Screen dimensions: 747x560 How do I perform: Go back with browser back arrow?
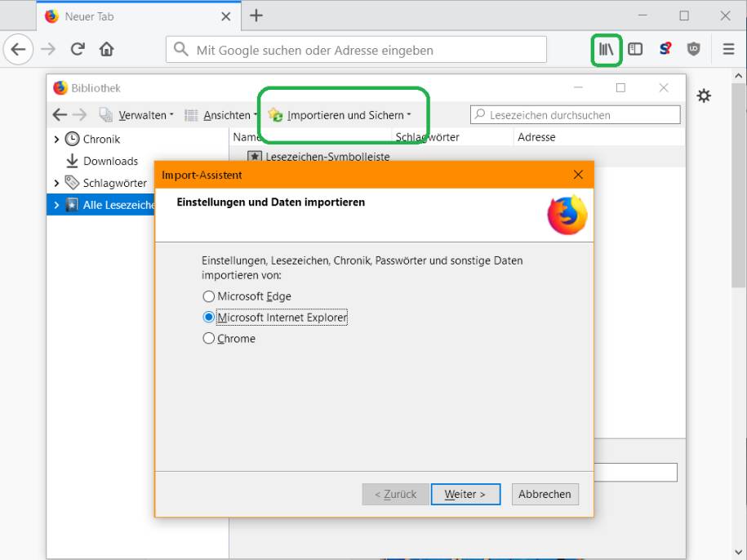pyautogui.click(x=18, y=49)
